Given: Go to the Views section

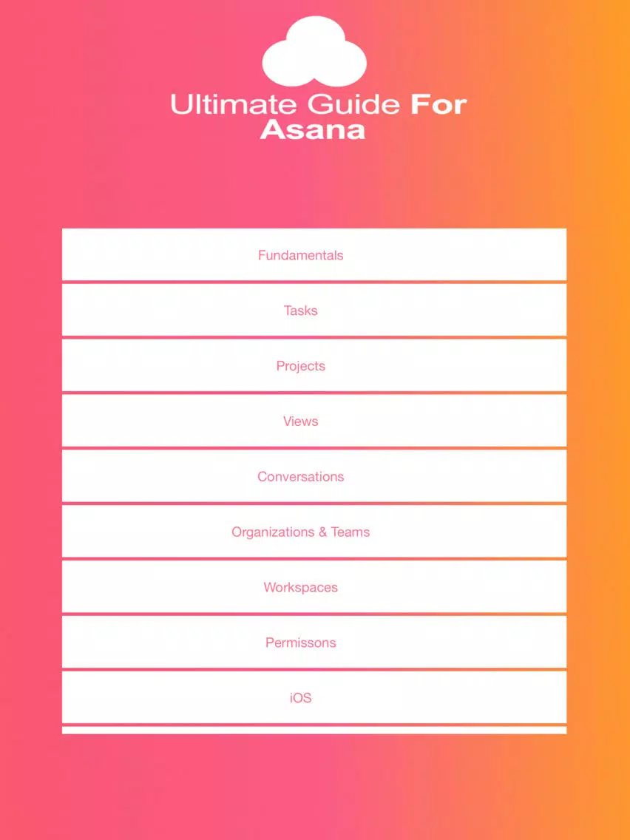Looking at the screenshot, I should click(300, 421).
